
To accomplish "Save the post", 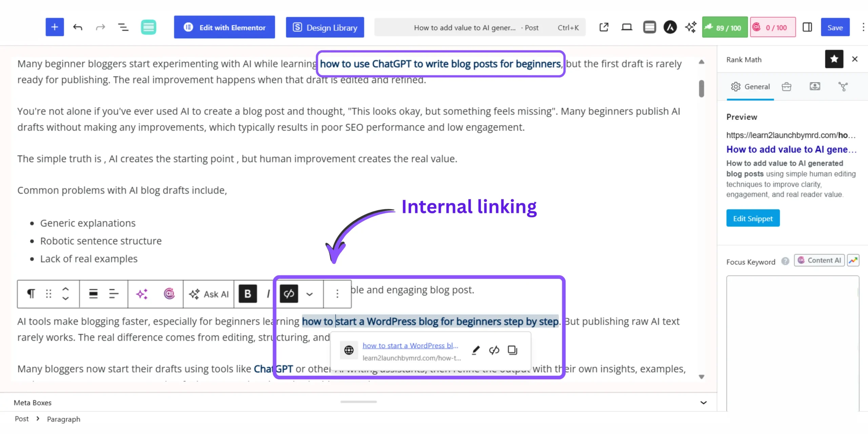I will pos(835,27).
